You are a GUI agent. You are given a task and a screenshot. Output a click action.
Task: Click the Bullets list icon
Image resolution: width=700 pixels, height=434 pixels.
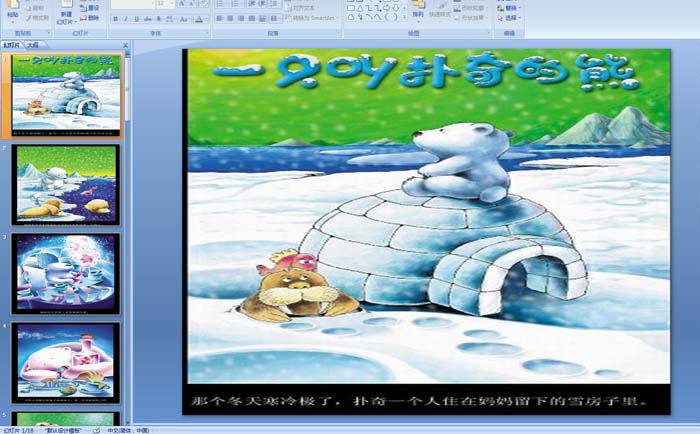point(220,4)
